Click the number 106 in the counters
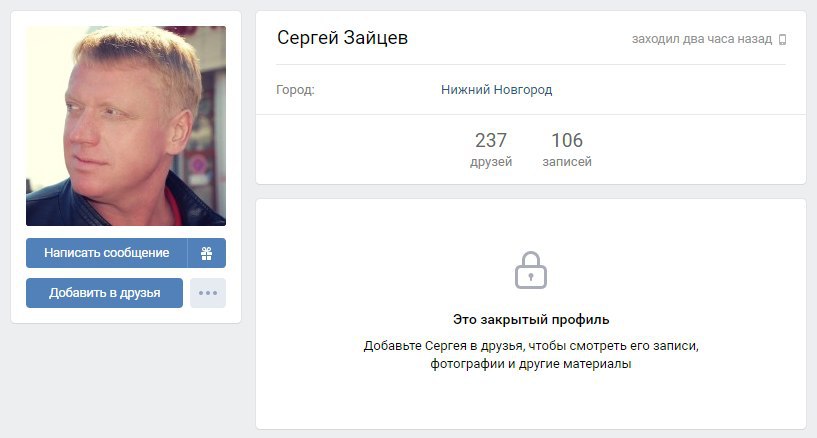This screenshot has width=817, height=438. click(567, 140)
